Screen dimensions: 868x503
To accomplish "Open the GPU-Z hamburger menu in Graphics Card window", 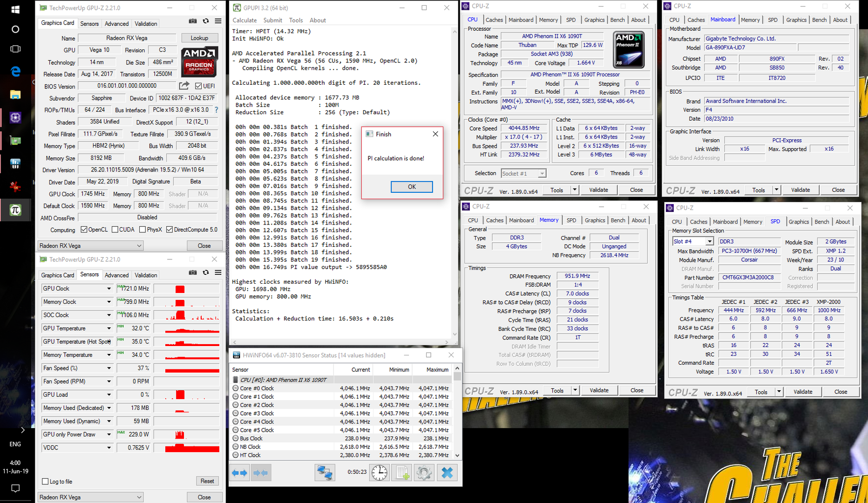I will point(218,21).
